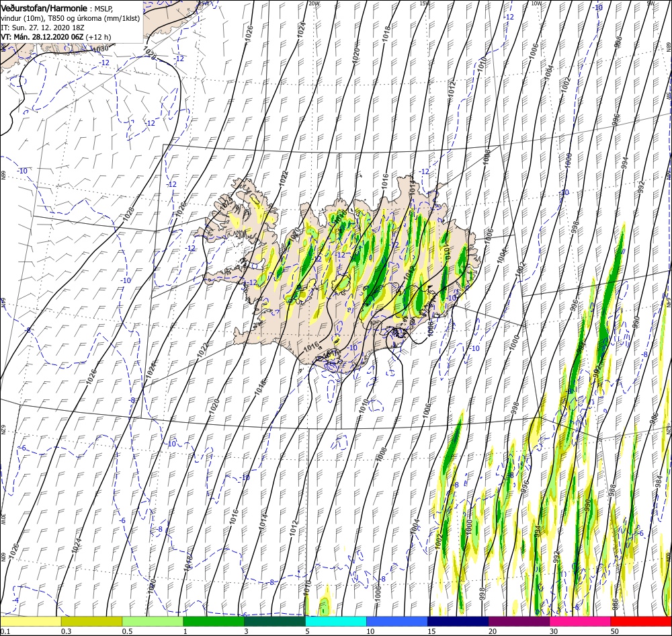Click the '10W' longitude label at top
Image resolution: width=672 pixels, height=636 pixels.
536,3
